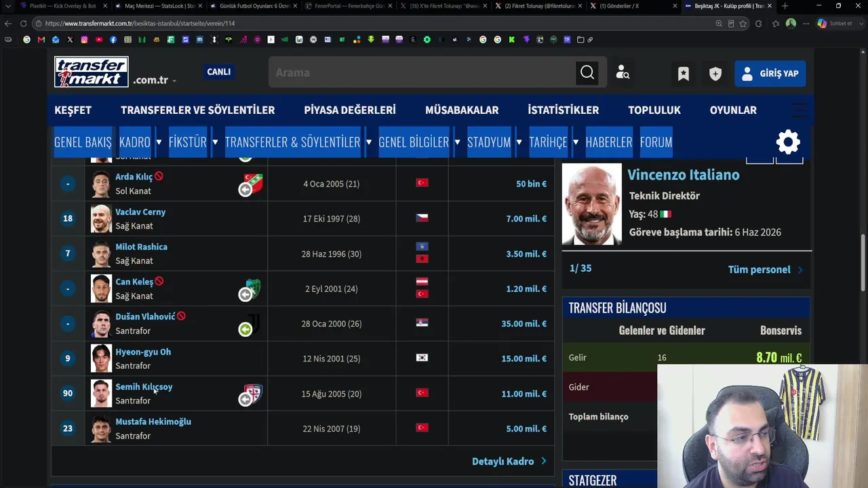Viewport: 868px width, 488px height.
Task: Expand the TARİHÇE submenu arrow
Action: coord(575,142)
